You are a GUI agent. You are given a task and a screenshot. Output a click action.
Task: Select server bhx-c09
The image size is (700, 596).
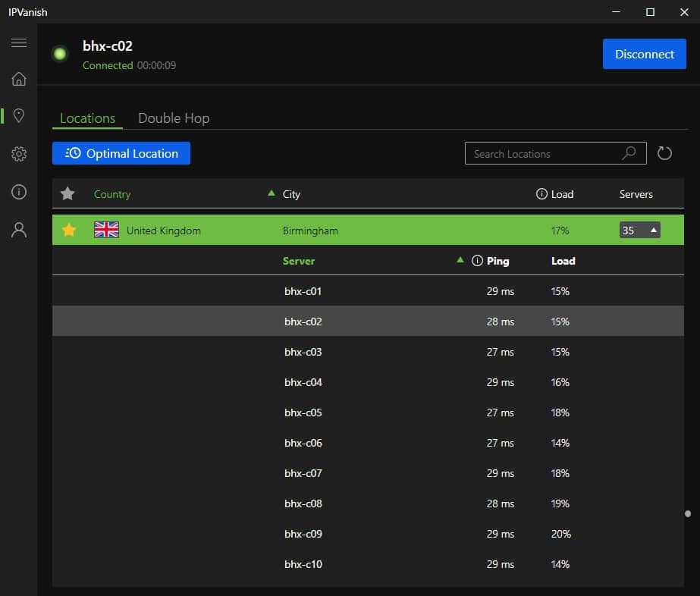pyautogui.click(x=368, y=534)
